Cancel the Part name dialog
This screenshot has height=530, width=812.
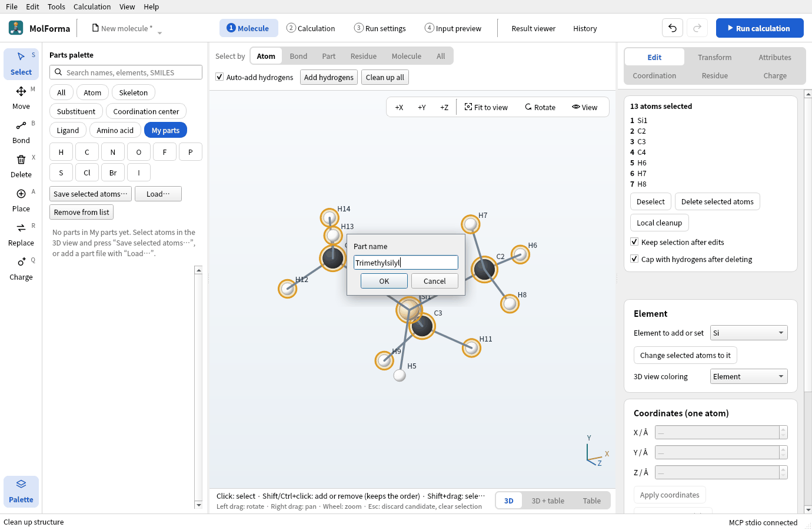coord(435,281)
